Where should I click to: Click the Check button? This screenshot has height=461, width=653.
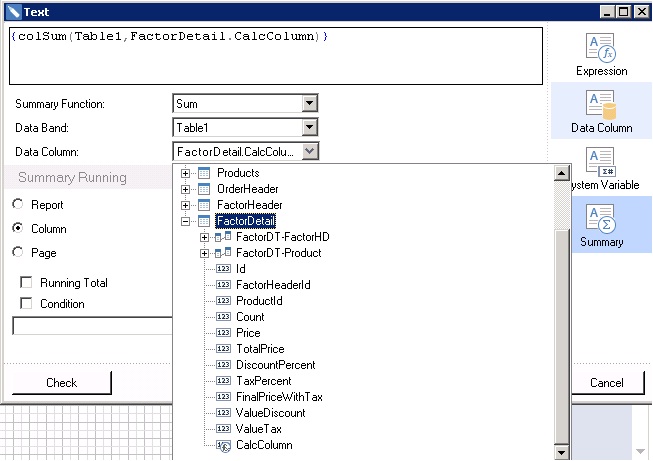coord(62,383)
